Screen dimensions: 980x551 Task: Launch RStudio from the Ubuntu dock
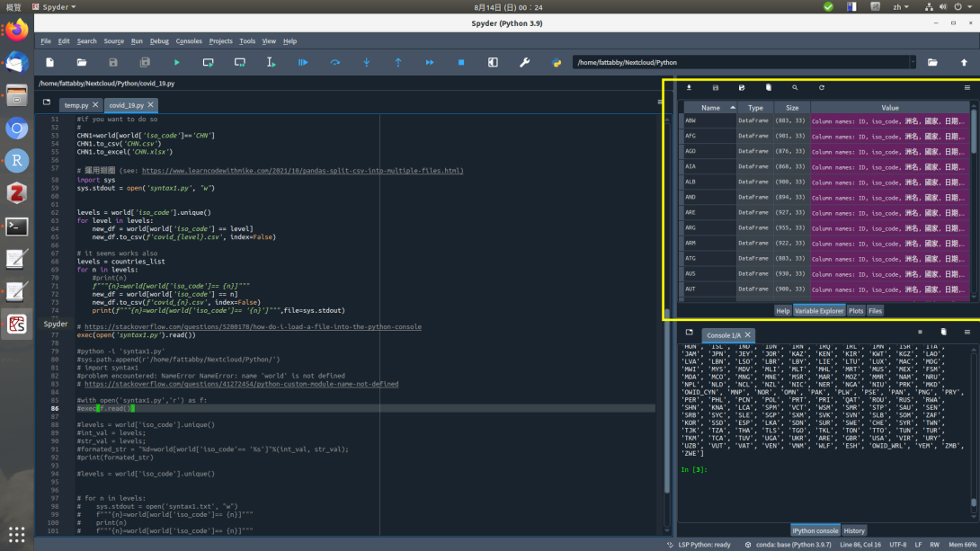tap(16, 161)
